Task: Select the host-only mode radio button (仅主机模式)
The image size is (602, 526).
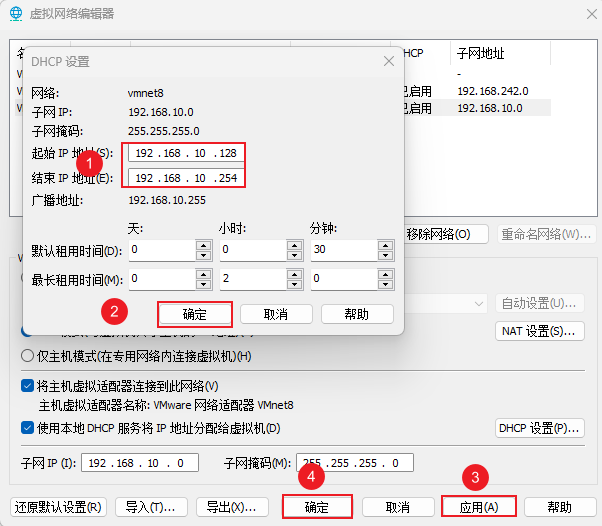Action: pos(27,356)
